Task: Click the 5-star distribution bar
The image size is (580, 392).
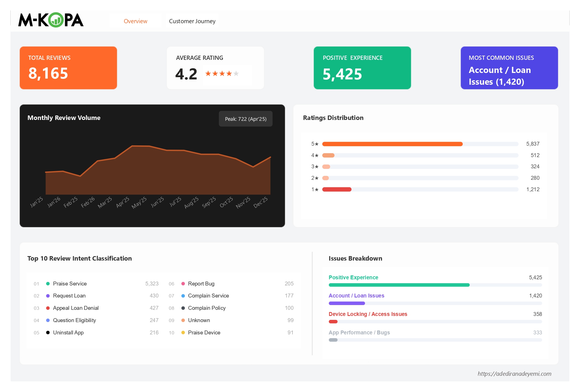Action: [x=391, y=144]
